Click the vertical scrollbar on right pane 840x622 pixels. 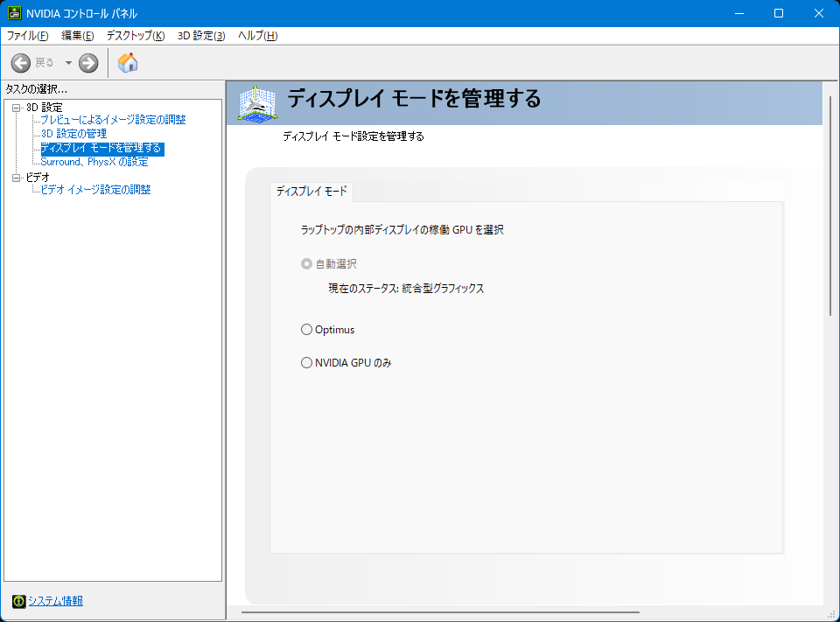pyautogui.click(x=829, y=206)
